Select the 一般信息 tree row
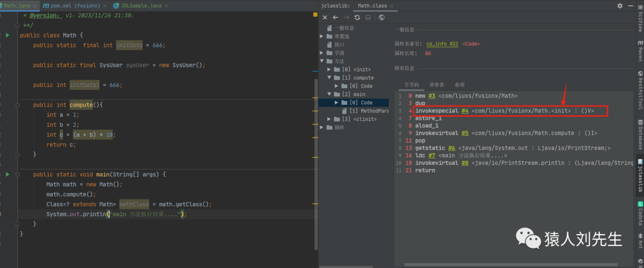 point(354,28)
